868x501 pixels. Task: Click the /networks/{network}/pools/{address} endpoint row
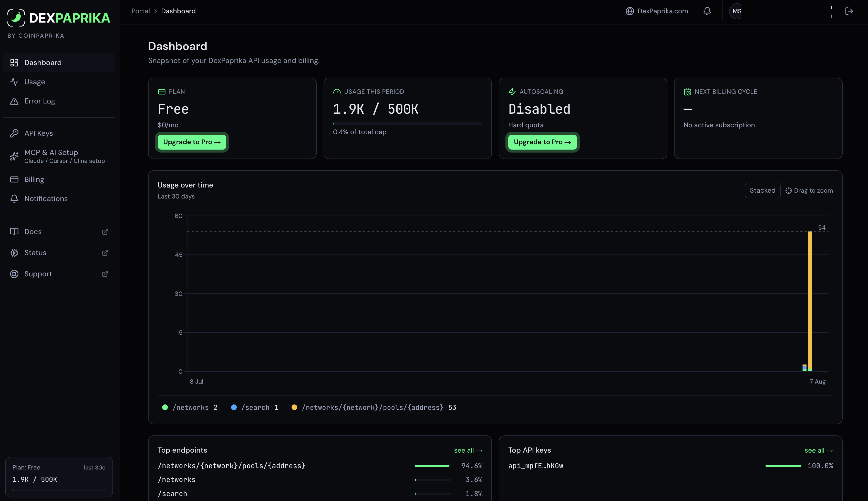tap(320, 466)
